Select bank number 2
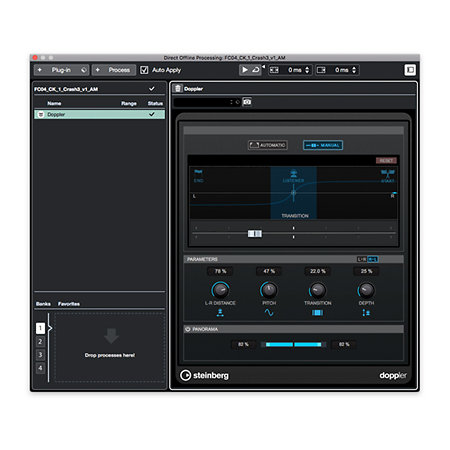The width and height of the screenshot is (450, 450). click(40, 342)
